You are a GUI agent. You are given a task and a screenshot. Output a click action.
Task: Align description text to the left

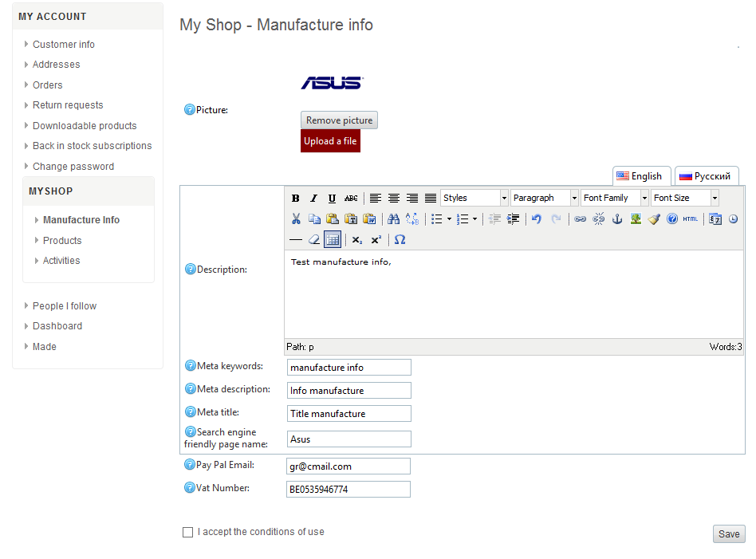point(375,199)
